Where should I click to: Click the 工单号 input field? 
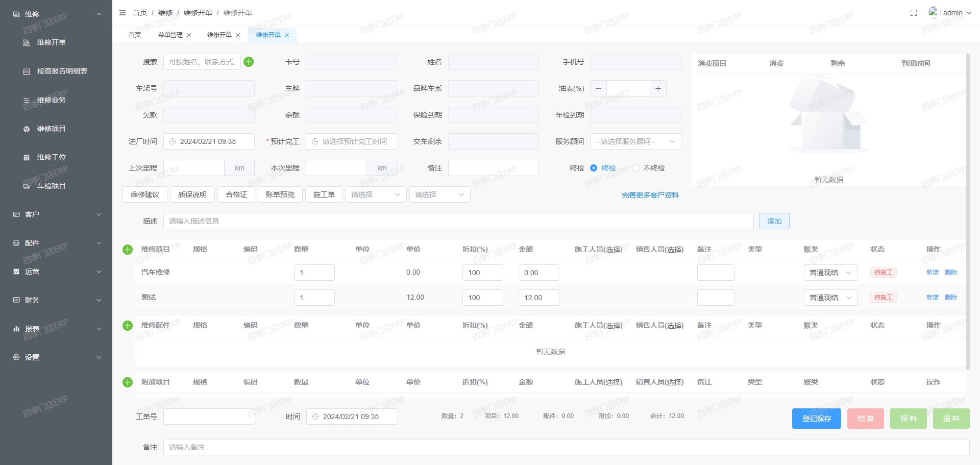[209, 417]
